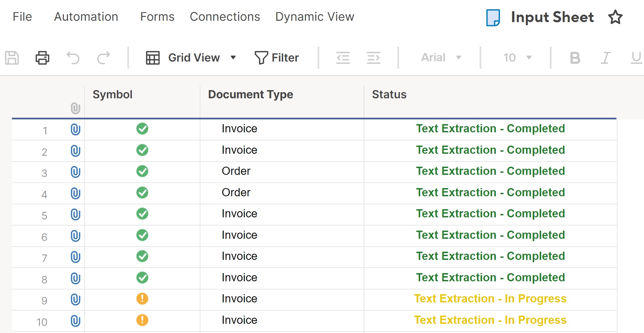
Task: Select row 6 Text Extraction - Completed status
Action: pyautogui.click(x=490, y=236)
